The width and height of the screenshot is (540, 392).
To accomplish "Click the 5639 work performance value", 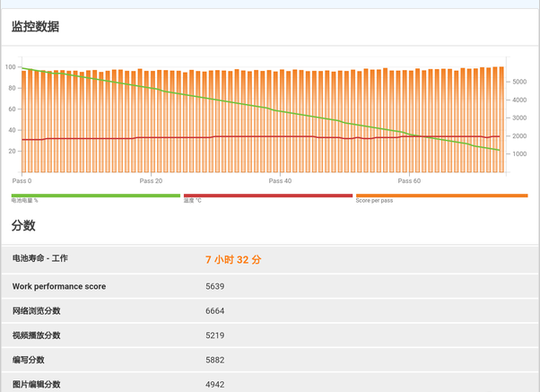I will click(x=215, y=287).
